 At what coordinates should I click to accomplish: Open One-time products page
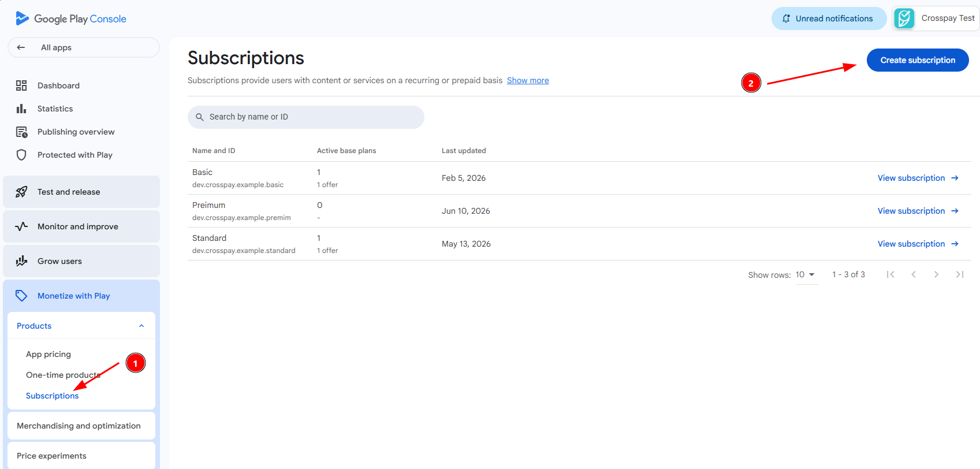[x=63, y=375]
